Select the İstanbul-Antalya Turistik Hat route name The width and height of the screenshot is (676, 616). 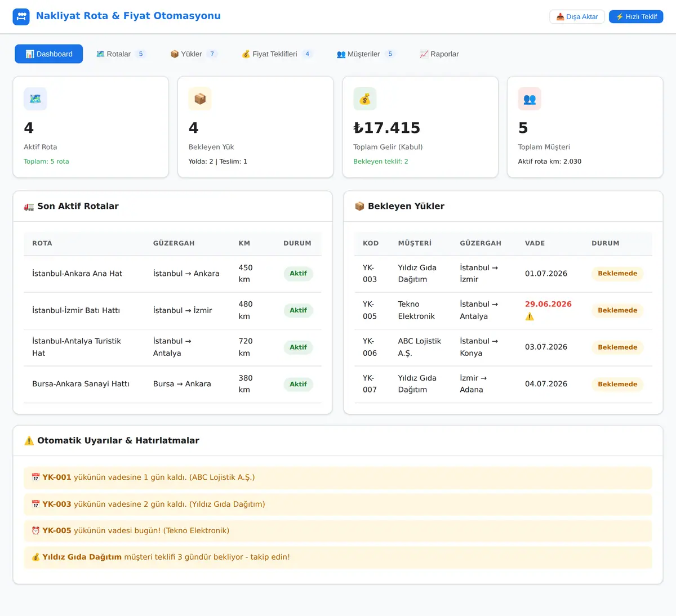click(77, 347)
